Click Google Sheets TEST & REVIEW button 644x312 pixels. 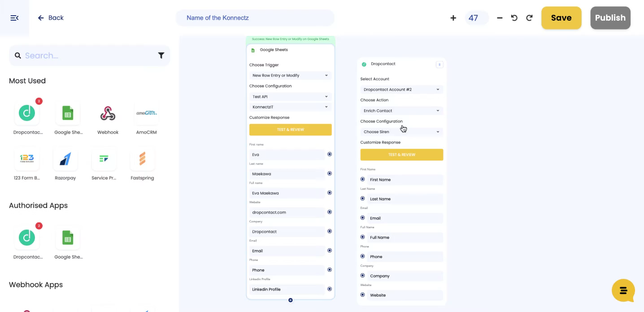click(290, 130)
